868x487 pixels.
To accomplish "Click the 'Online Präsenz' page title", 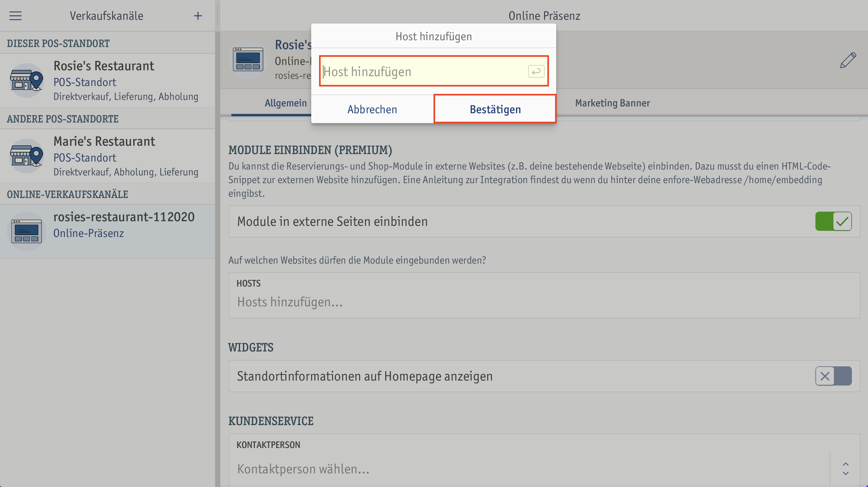I will tap(544, 16).
